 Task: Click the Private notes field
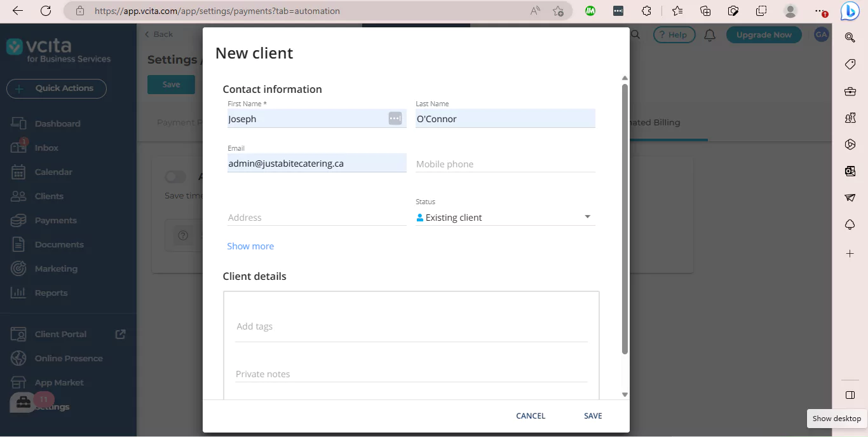411,374
